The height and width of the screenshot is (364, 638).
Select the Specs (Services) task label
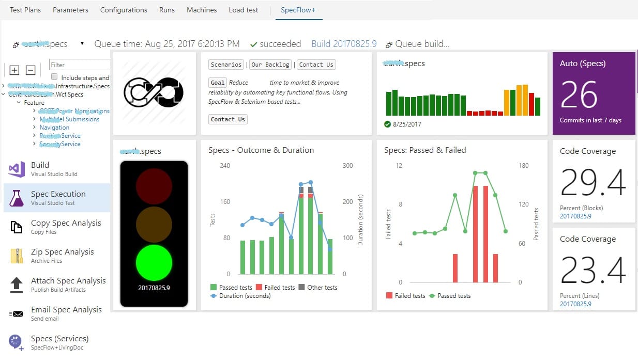pyautogui.click(x=60, y=338)
